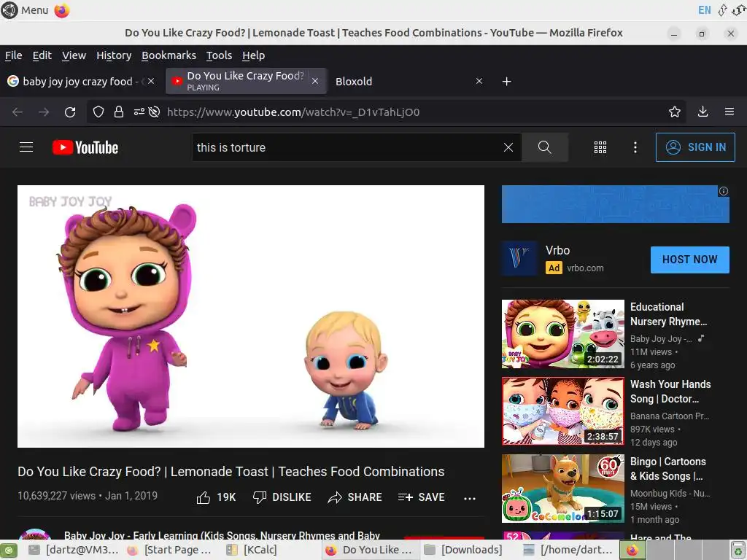The height and width of the screenshot is (560, 747).
Task: Switch to '[Start Page ...' taskbar window
Action: (x=169, y=550)
